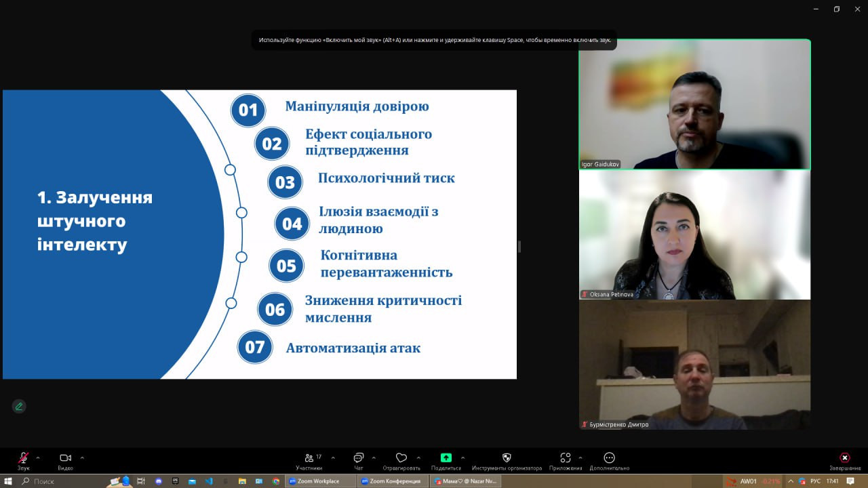Open Инструменты организатора host tools shield
Image resolution: width=868 pixels, height=488 pixels.
[507, 461]
